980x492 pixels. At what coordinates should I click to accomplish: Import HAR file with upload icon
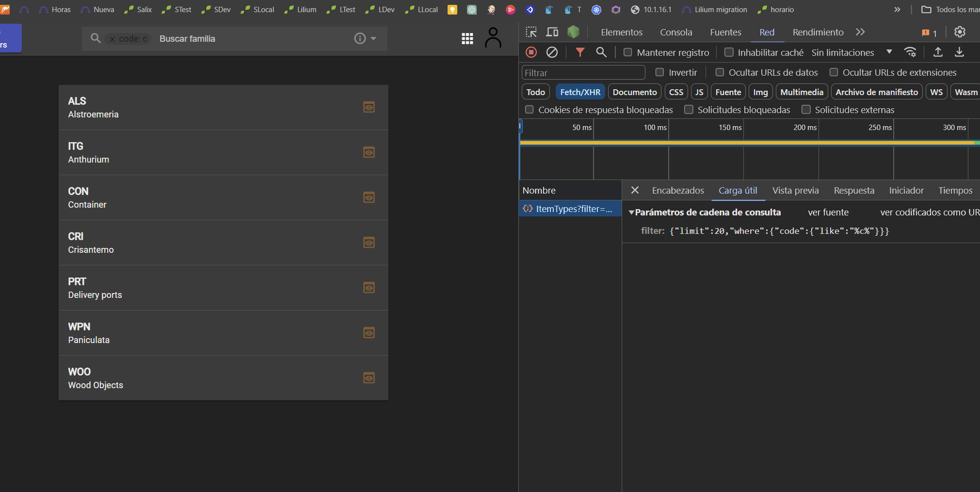[x=938, y=52]
